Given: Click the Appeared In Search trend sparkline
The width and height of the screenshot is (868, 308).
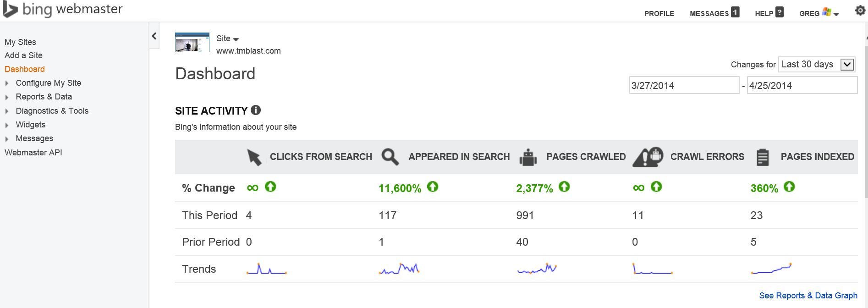Looking at the screenshot, I should pos(399,269).
